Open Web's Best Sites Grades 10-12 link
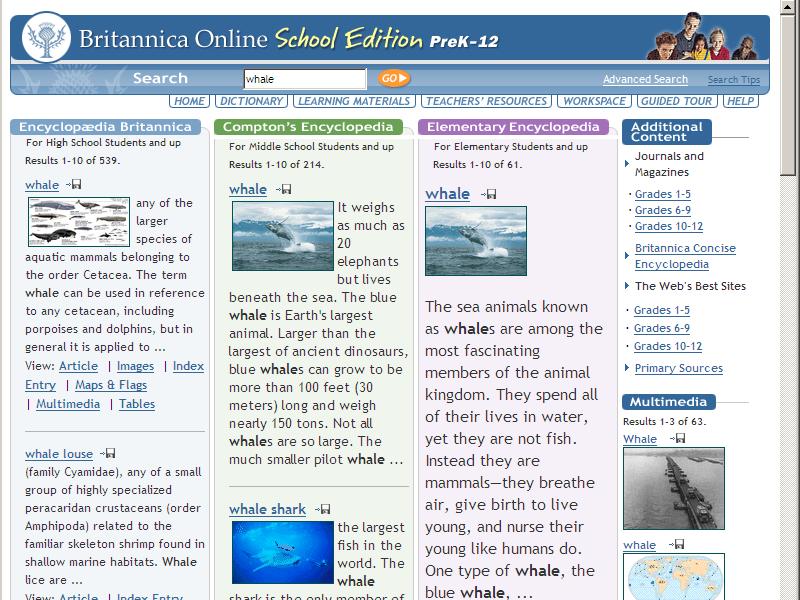800x600 pixels. [668, 346]
